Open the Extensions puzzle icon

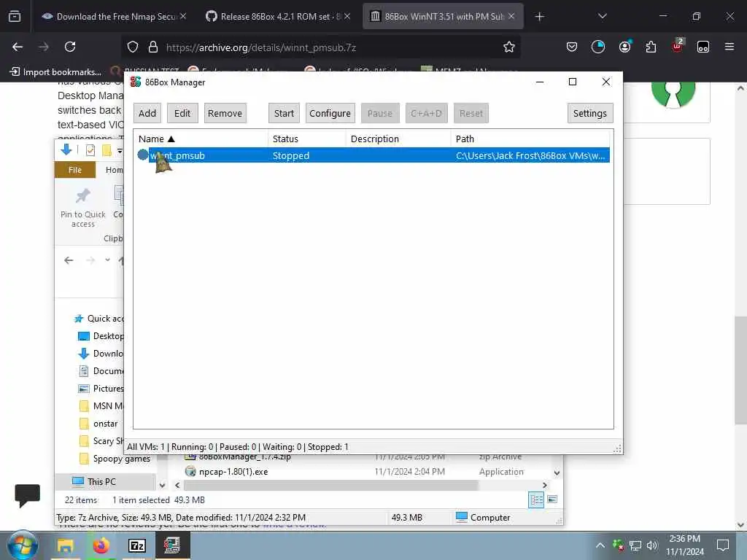pyautogui.click(x=651, y=47)
